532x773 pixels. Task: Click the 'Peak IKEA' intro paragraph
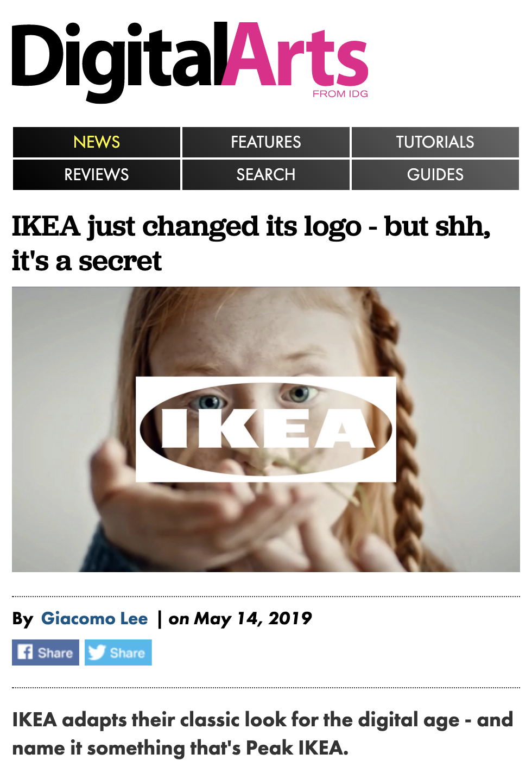[263, 733]
